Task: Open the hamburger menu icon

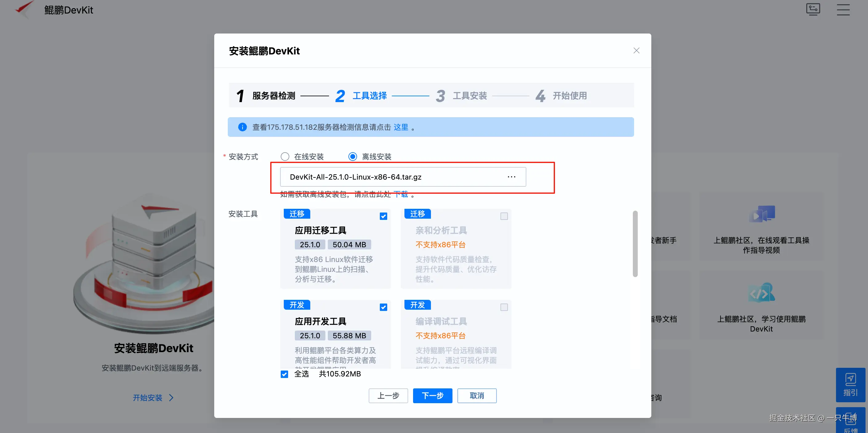Action: tap(843, 10)
